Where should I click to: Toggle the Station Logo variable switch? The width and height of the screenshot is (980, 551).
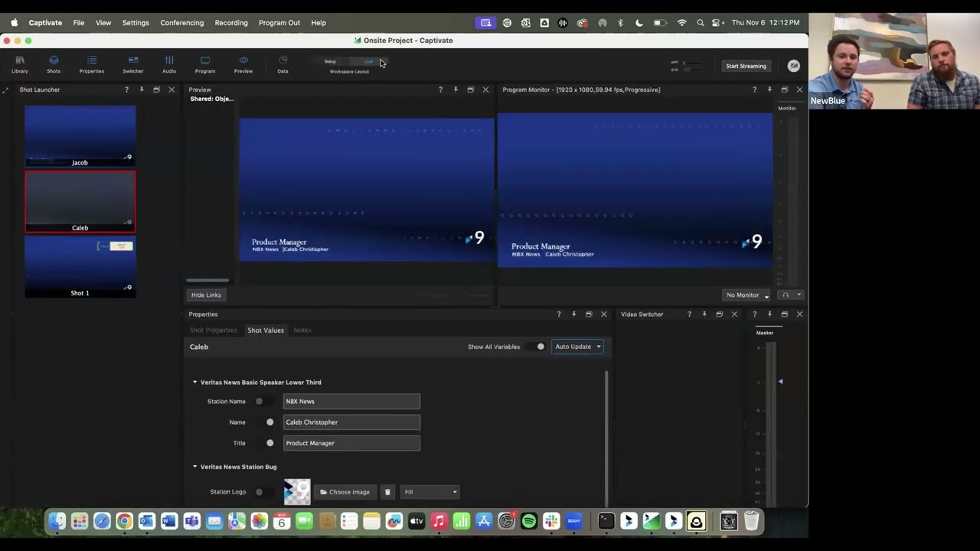tap(263, 492)
